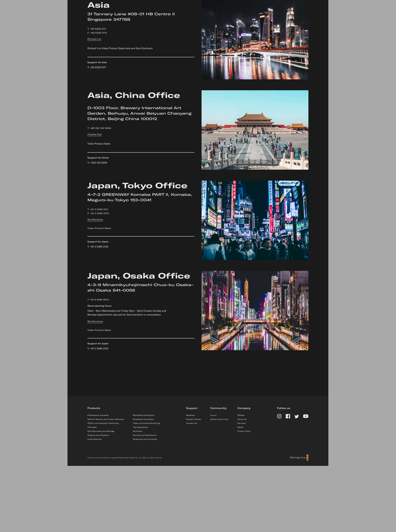The image size is (396, 532).
Task: Open the Resellers footer link
Action: click(x=190, y=415)
